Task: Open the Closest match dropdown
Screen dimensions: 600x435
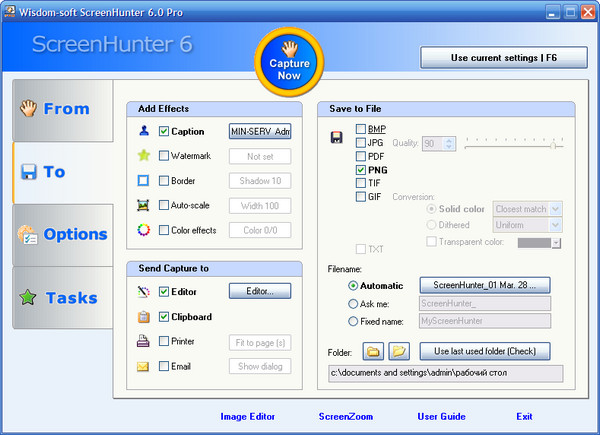Action: [x=555, y=209]
